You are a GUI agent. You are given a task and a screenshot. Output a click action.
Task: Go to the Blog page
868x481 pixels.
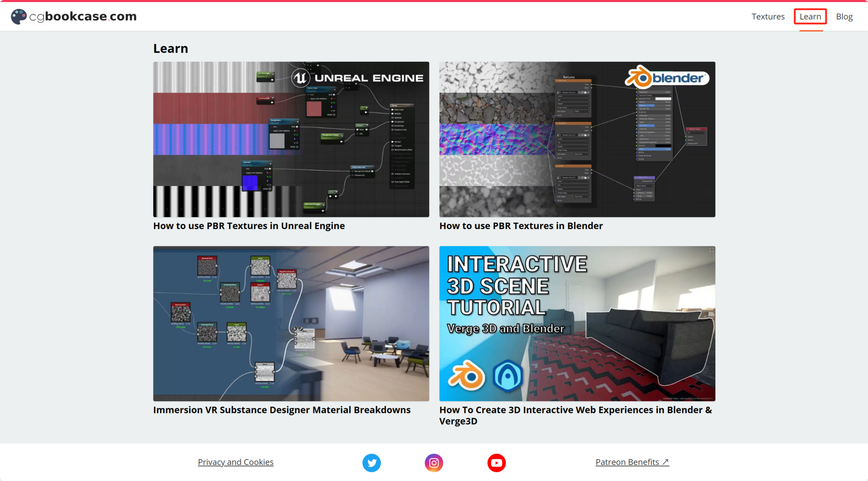coord(844,16)
